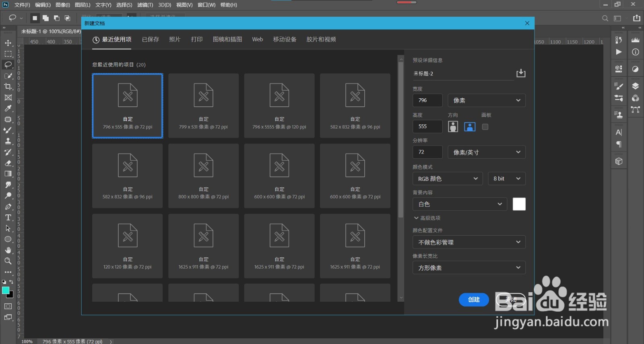Click the teal foreground color swatch
The height and width of the screenshot is (344, 644).
6,290
